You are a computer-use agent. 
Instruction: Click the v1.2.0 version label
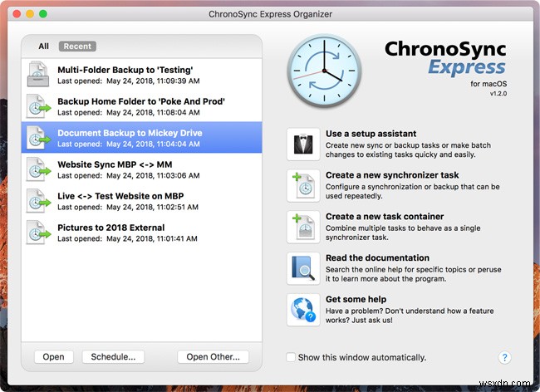coord(498,93)
